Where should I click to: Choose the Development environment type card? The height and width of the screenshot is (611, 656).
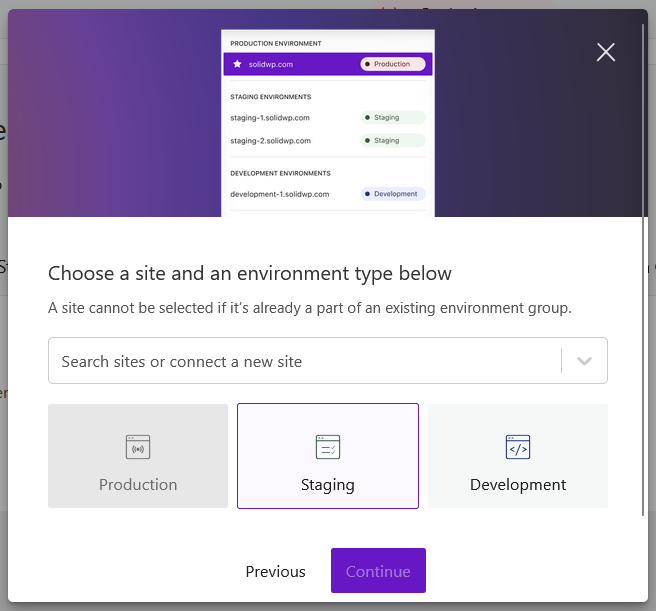point(518,456)
